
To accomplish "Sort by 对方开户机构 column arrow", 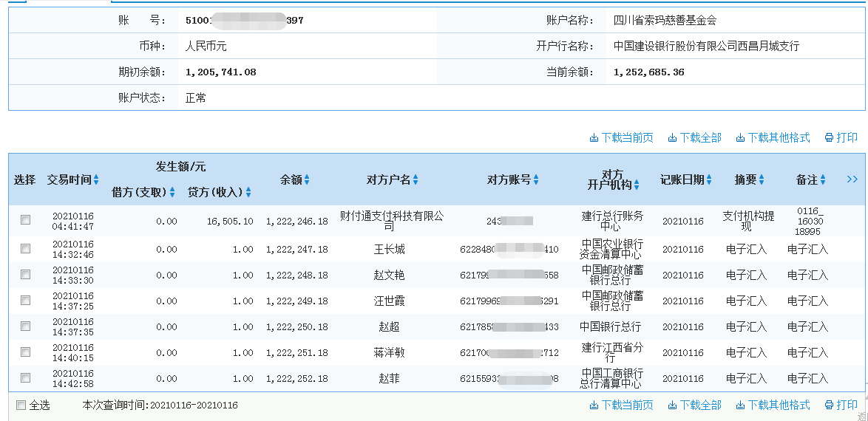I will tap(637, 185).
